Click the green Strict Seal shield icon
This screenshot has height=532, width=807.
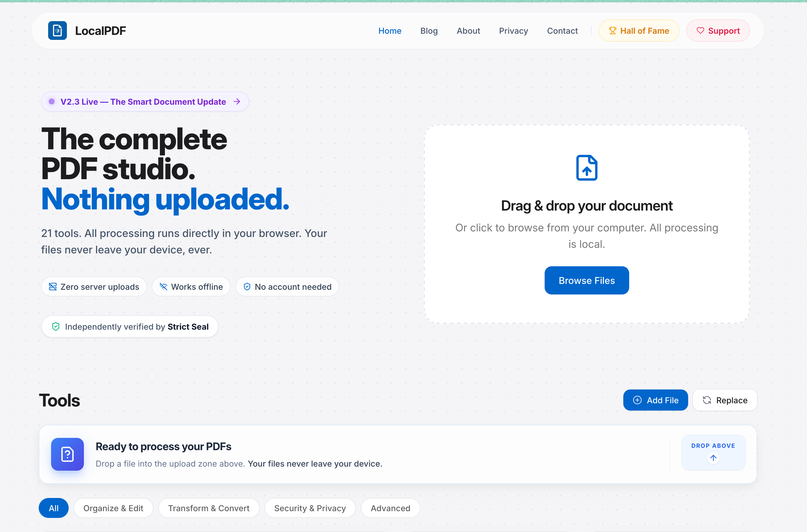pos(56,326)
